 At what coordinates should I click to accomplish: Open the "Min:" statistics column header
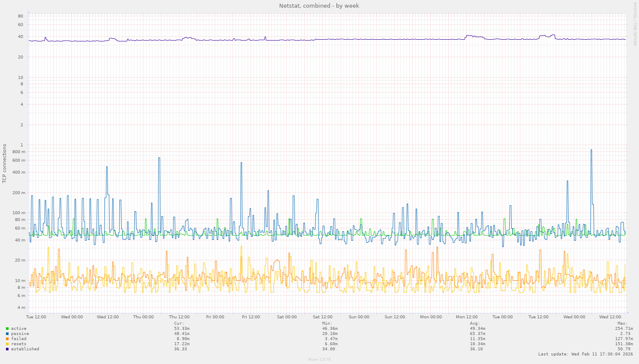point(326,323)
